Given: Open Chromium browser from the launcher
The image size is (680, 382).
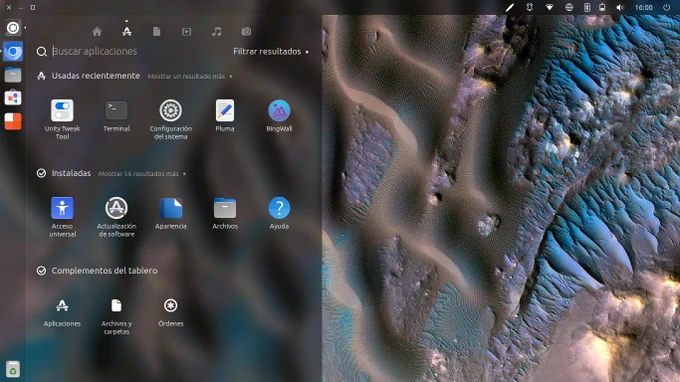Looking at the screenshot, I should point(13,52).
